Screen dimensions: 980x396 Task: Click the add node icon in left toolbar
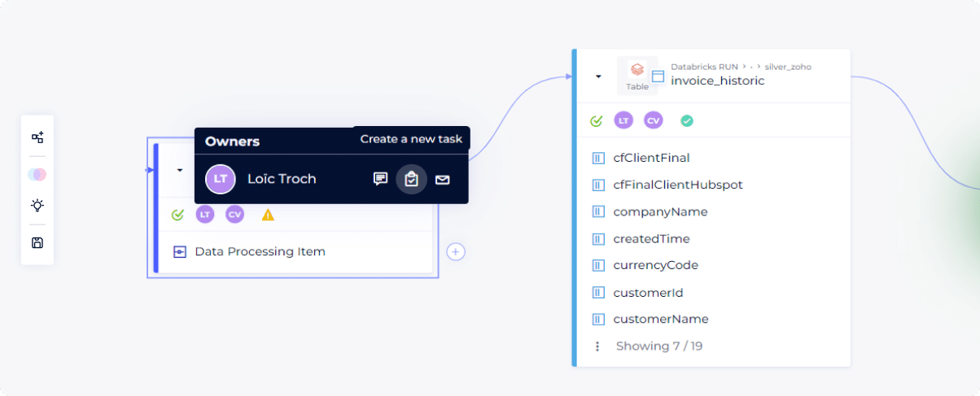[x=37, y=137]
